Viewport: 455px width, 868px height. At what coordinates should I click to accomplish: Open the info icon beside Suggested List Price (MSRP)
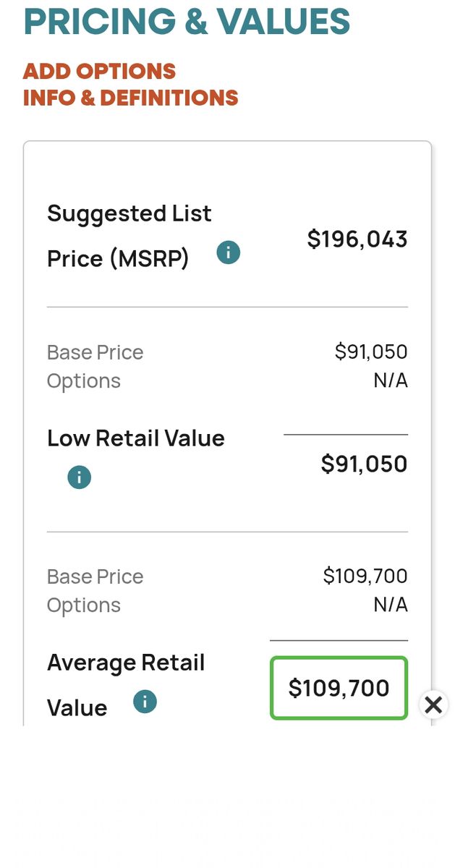(x=229, y=253)
